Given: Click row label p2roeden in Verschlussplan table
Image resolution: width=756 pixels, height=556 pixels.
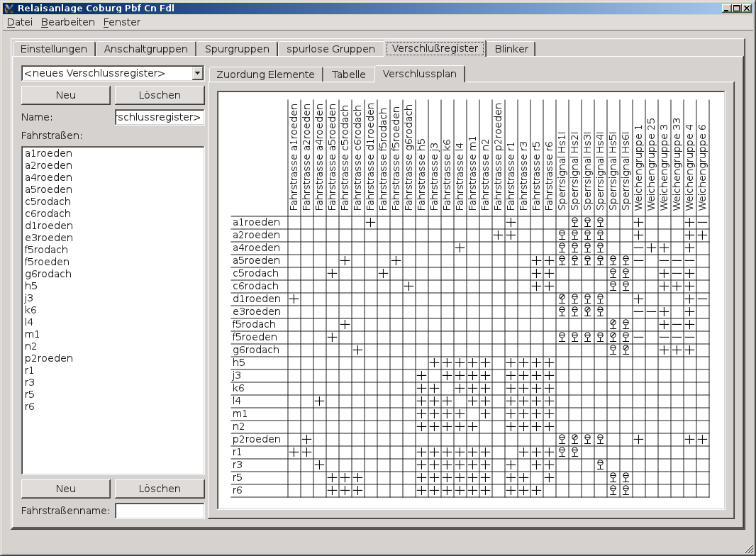Looking at the screenshot, I should tap(256, 439).
